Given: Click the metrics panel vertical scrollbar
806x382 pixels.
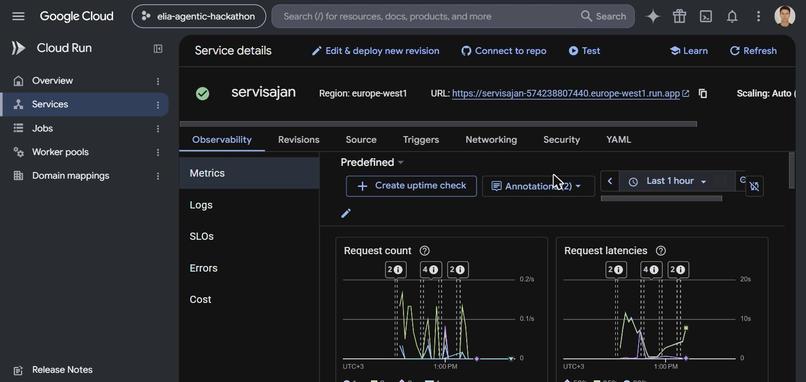Looking at the screenshot, I should [x=792, y=171].
